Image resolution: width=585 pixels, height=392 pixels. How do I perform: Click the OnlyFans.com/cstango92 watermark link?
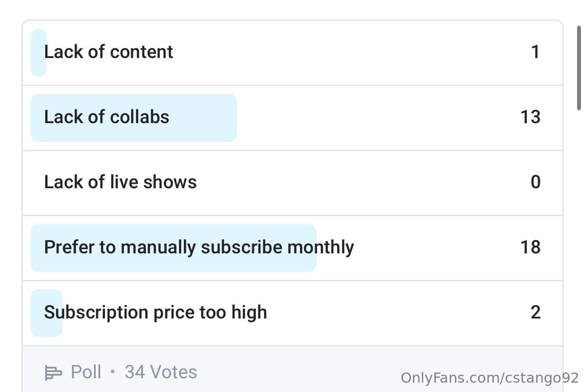click(490, 378)
